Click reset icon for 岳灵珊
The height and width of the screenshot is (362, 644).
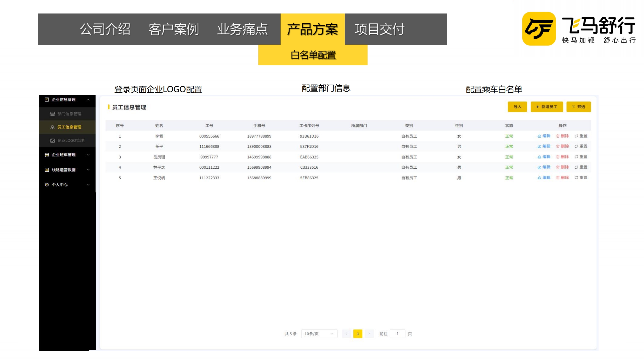pos(576,157)
